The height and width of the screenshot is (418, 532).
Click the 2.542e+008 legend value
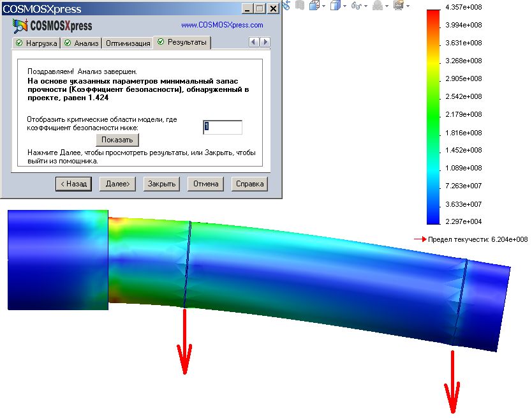click(x=464, y=96)
